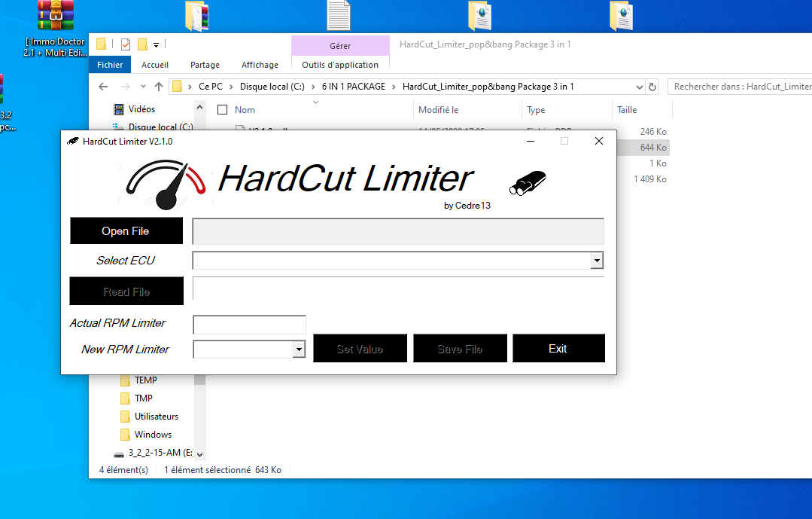Tick the select-all checkbox beside Nom column
This screenshot has height=519, width=812.
pos(222,110)
